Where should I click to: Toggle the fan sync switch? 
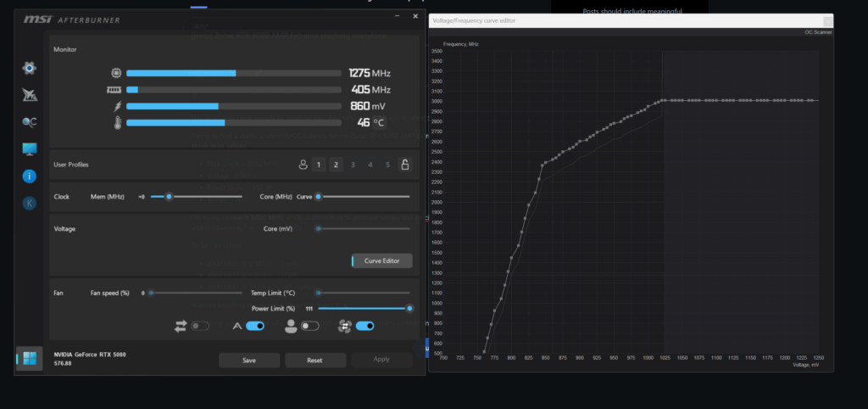click(x=364, y=326)
